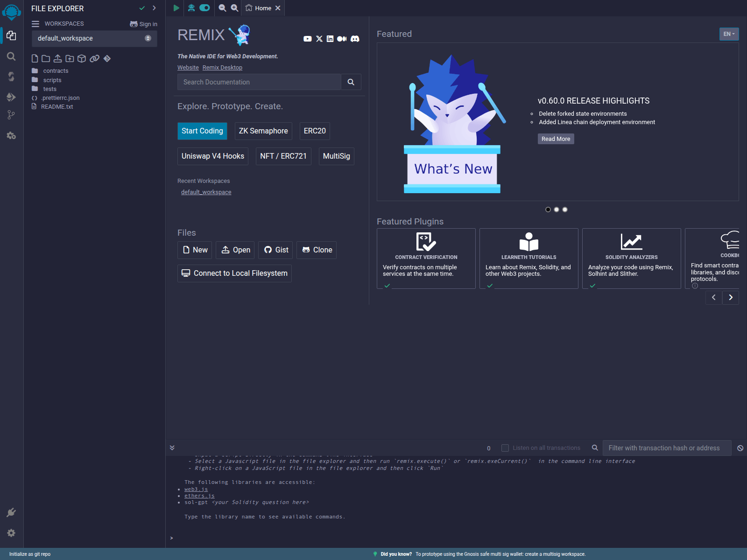Image resolution: width=747 pixels, height=560 pixels.
Task: Upload a folder into workspace icon
Action: [x=70, y=58]
